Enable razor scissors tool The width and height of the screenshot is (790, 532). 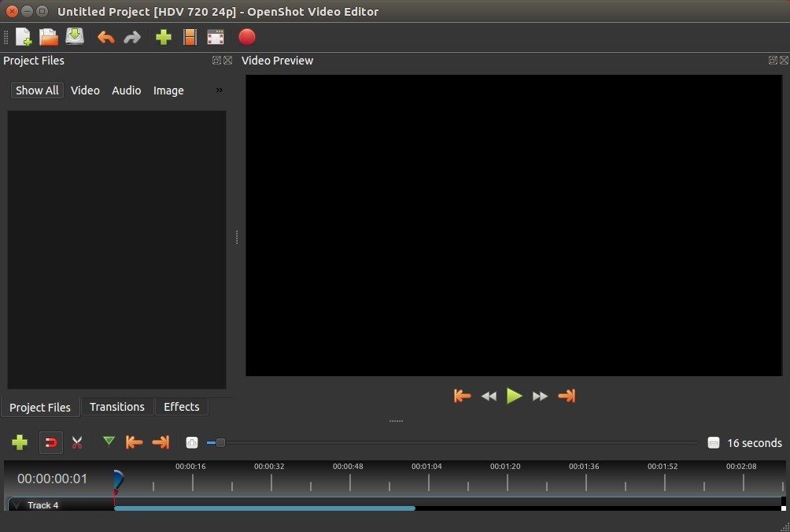(x=77, y=442)
